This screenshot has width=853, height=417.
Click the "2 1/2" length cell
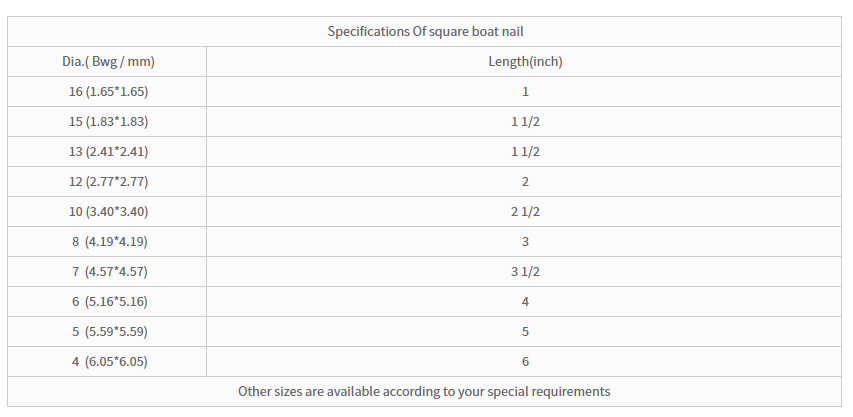(525, 212)
